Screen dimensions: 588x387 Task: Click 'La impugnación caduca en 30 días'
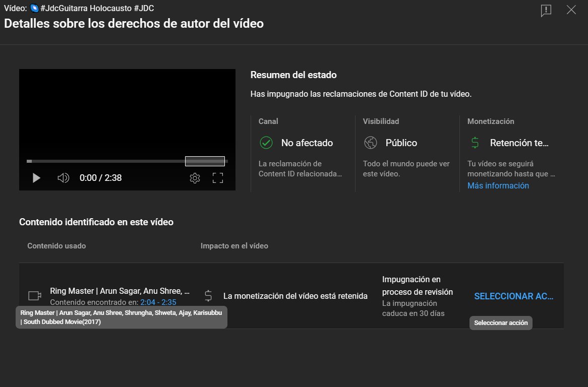click(413, 308)
